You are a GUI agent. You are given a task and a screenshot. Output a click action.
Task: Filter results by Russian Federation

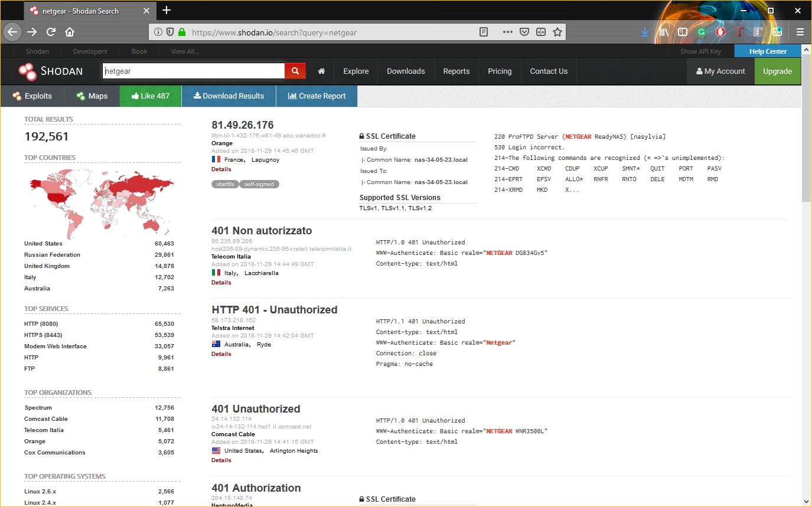pyautogui.click(x=52, y=254)
